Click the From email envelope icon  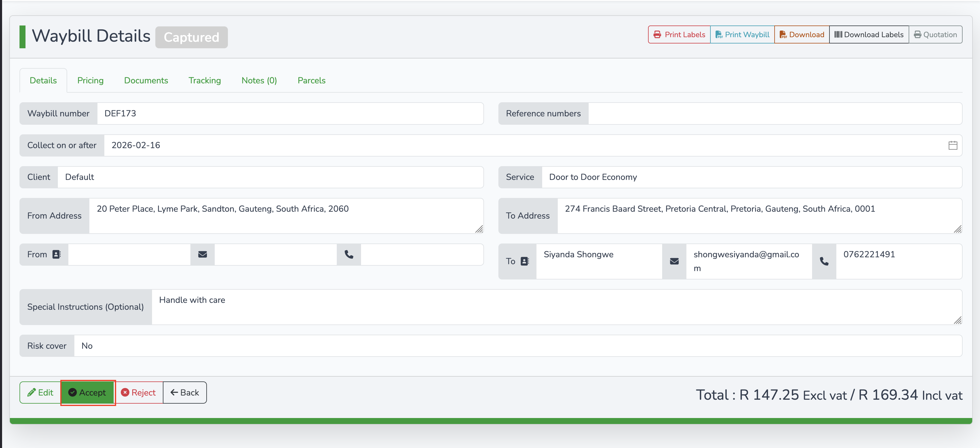point(202,254)
